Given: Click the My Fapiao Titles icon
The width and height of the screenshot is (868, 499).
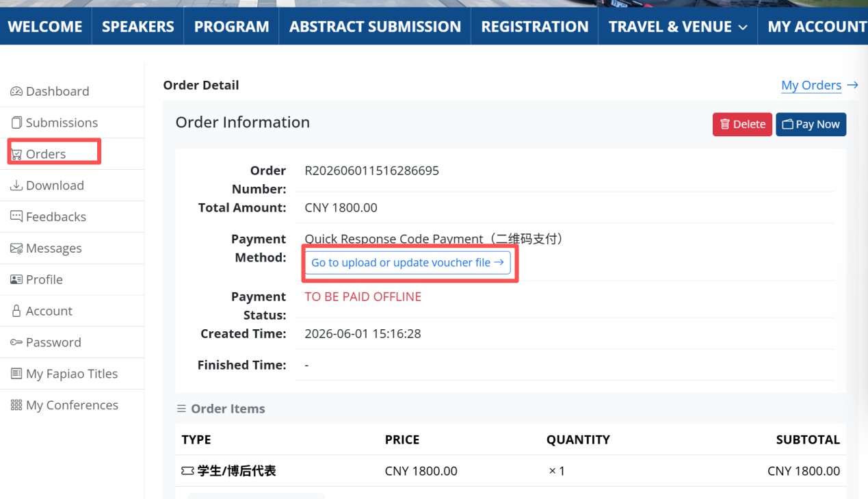Looking at the screenshot, I should pyautogui.click(x=16, y=374).
